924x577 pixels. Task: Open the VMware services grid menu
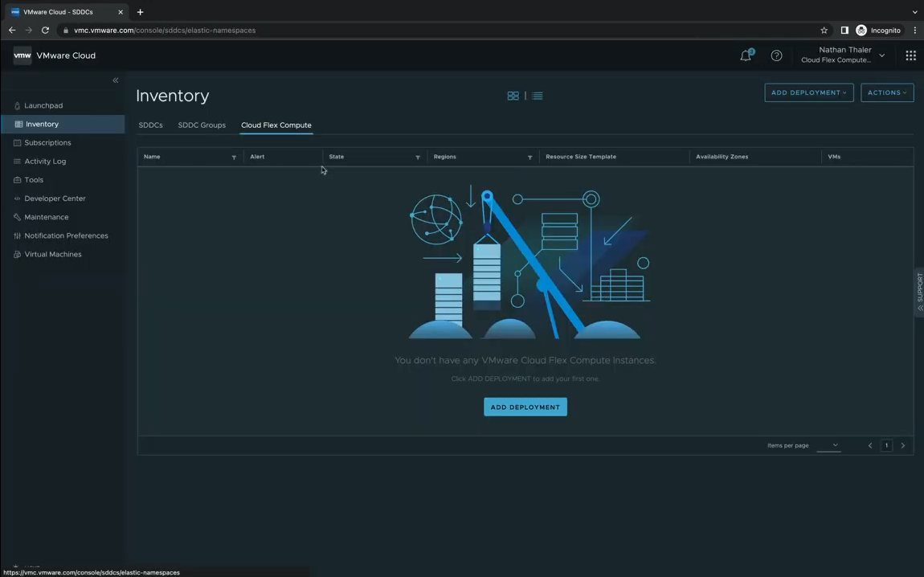[x=910, y=55]
